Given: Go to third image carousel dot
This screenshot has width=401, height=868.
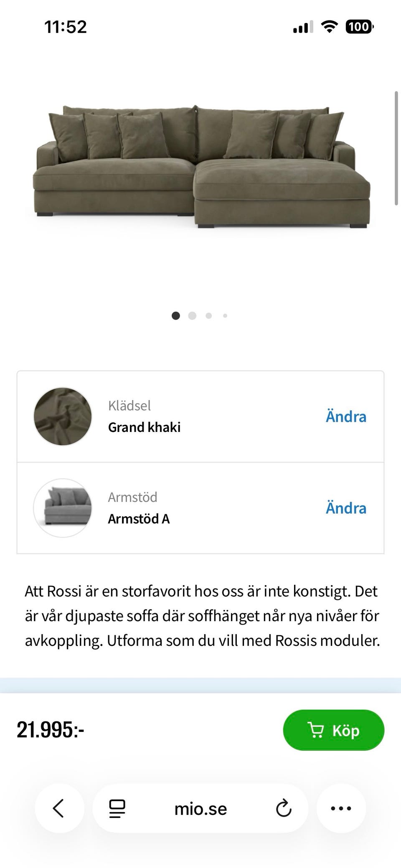Looking at the screenshot, I should pyautogui.click(x=209, y=316).
